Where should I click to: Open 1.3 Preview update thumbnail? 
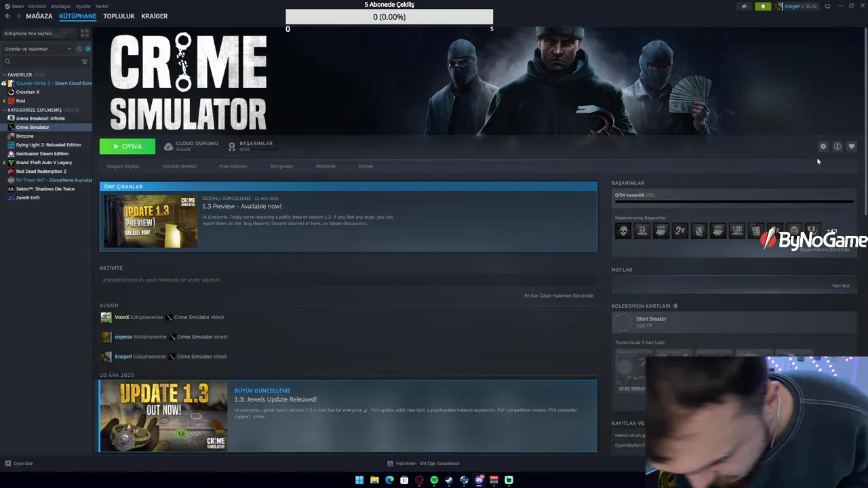(x=150, y=222)
